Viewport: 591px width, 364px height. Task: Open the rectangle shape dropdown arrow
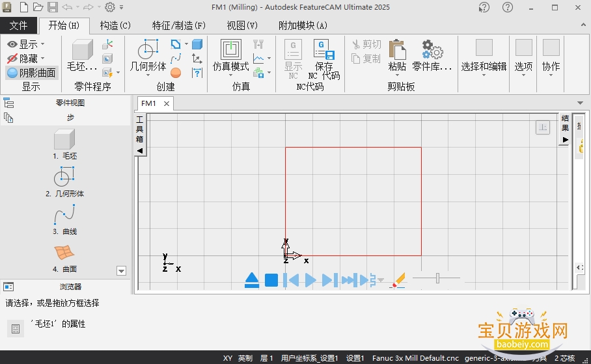click(x=186, y=44)
